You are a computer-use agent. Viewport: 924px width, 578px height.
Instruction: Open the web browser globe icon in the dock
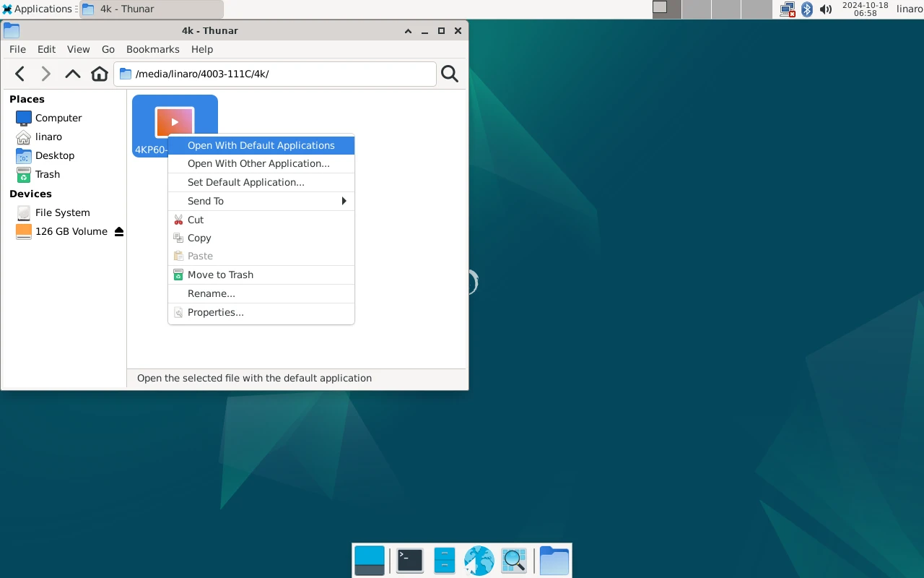point(479,561)
